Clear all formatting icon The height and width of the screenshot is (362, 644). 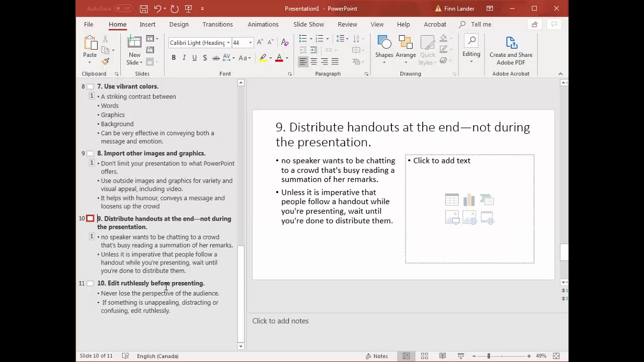pyautogui.click(x=285, y=42)
